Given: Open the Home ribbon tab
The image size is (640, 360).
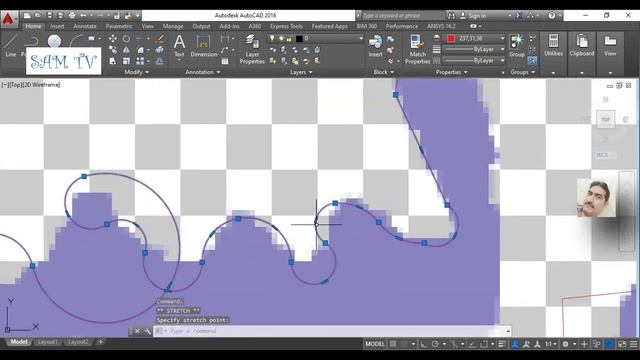Looking at the screenshot, I should tap(33, 26).
